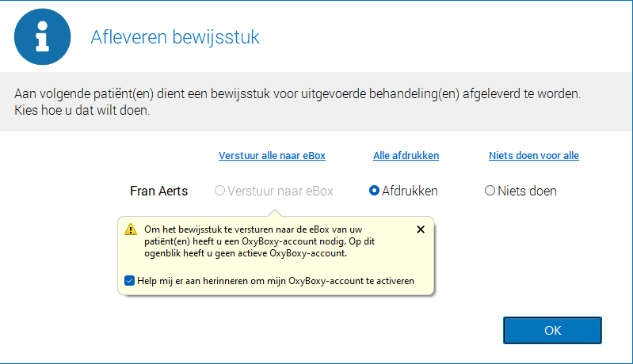Open the Verstuur alle naar eBox link

click(272, 156)
